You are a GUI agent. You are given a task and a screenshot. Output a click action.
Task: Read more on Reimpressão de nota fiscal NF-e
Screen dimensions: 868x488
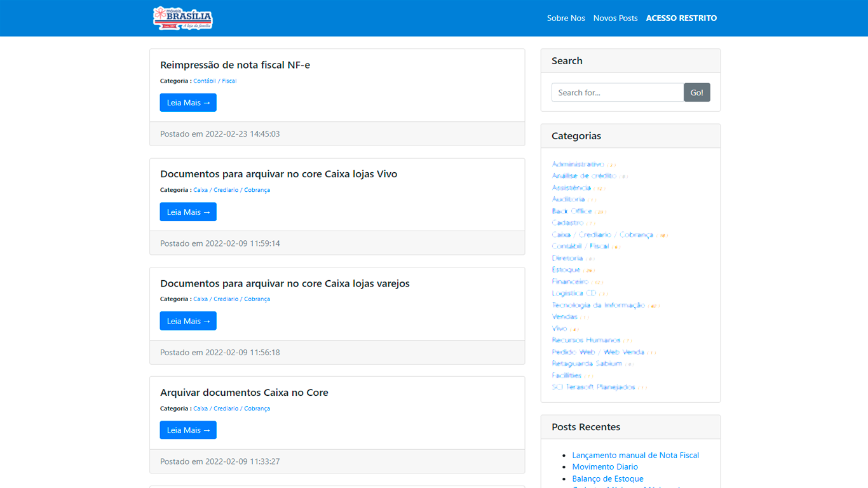[x=188, y=103]
